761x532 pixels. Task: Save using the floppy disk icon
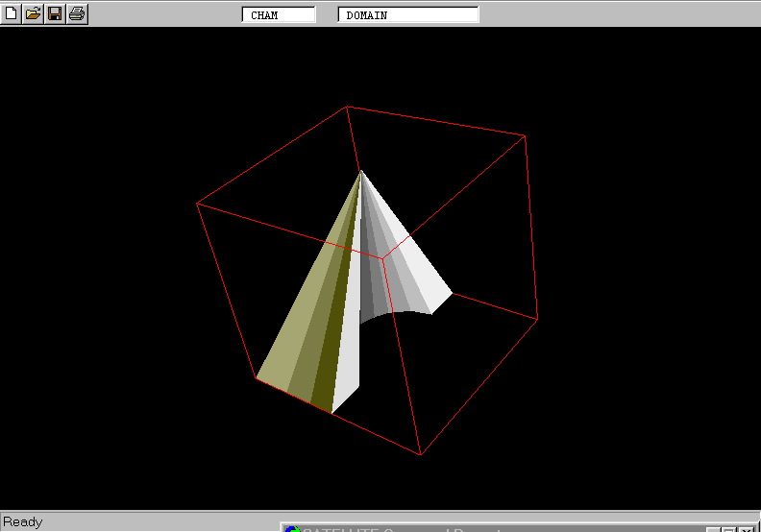[55, 13]
